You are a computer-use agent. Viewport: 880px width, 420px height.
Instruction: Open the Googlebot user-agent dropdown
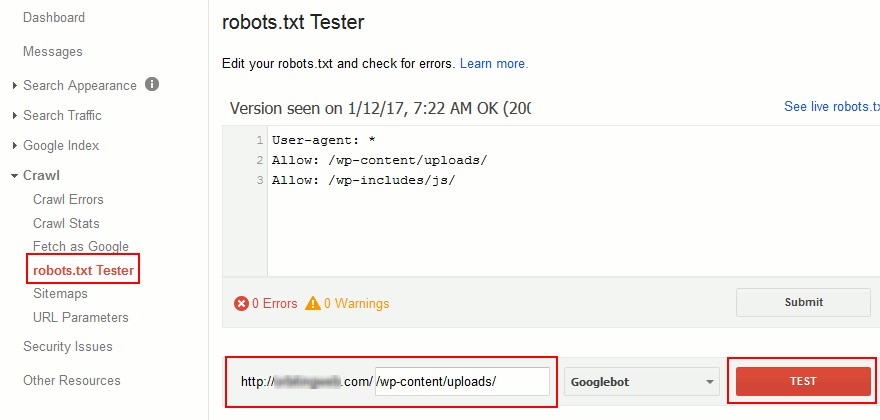(642, 382)
